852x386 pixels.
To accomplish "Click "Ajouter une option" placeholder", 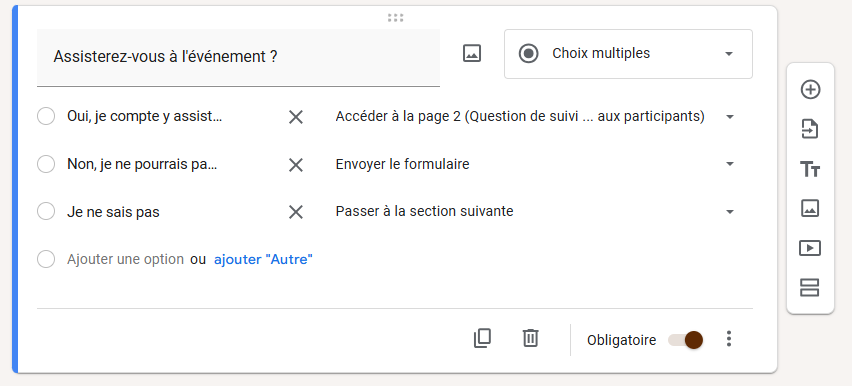I will pos(126,259).
